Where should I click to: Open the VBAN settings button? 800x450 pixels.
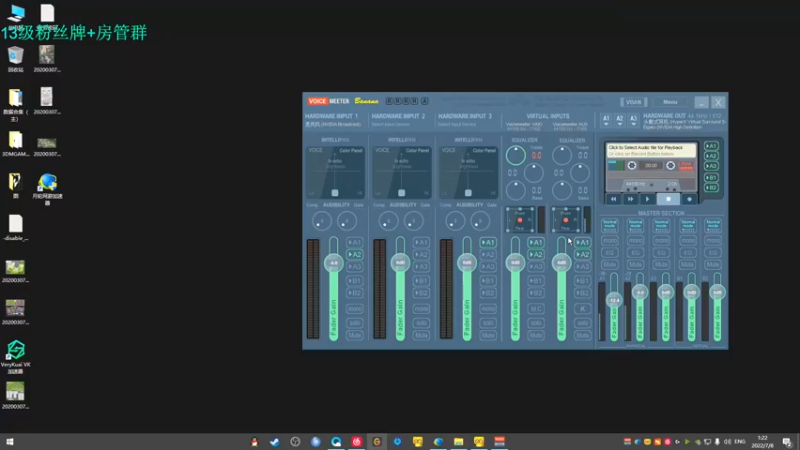[x=633, y=102]
